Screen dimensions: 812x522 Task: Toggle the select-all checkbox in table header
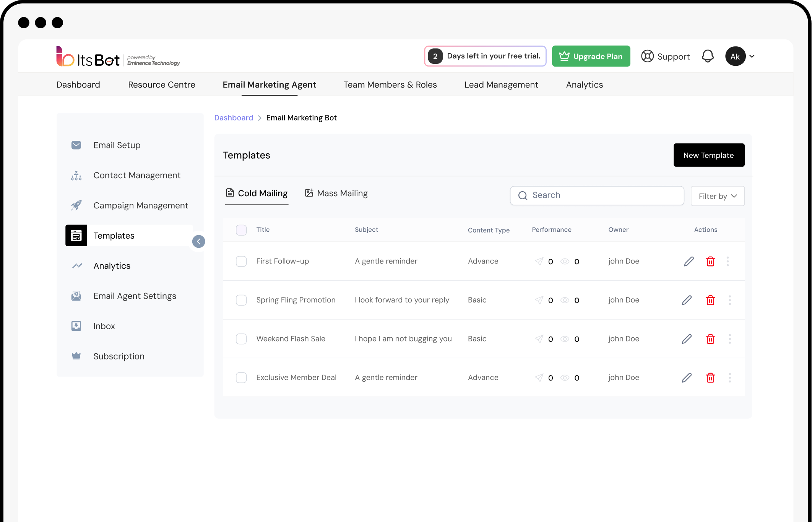click(241, 230)
